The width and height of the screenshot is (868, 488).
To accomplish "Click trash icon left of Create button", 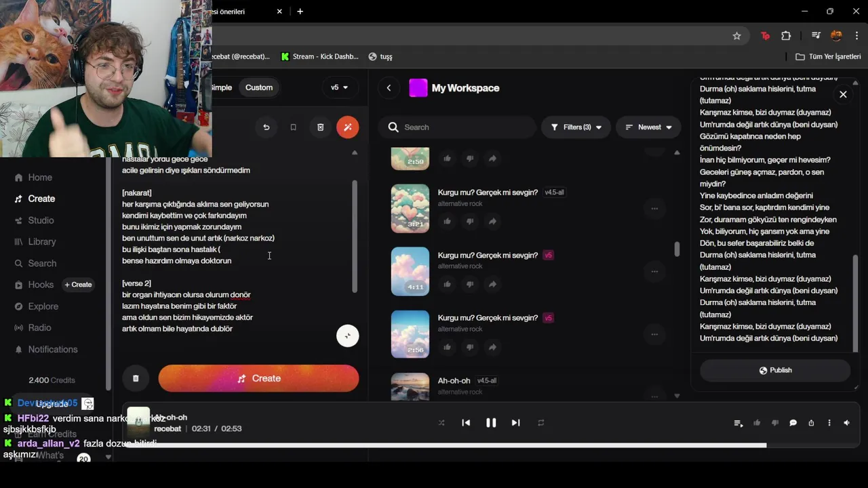I will click(136, 378).
